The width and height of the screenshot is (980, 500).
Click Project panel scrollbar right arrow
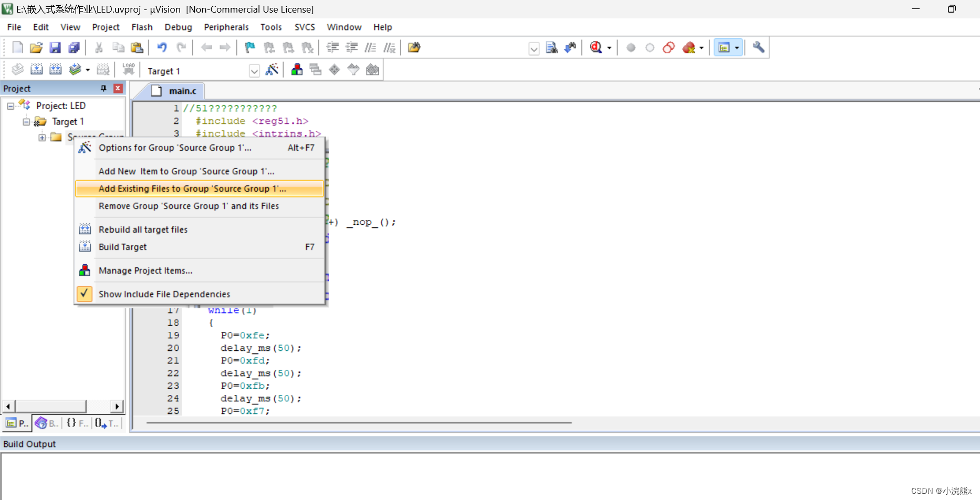point(117,406)
